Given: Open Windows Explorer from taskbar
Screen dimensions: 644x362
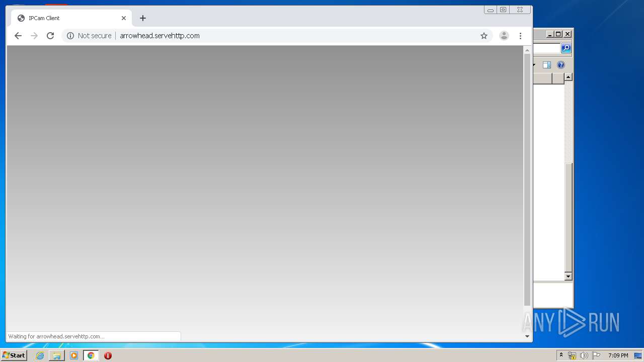Looking at the screenshot, I should [57, 355].
